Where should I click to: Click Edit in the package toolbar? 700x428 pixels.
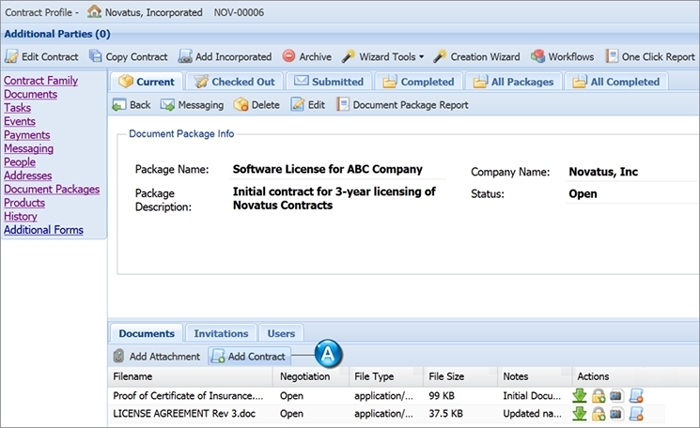(308, 105)
